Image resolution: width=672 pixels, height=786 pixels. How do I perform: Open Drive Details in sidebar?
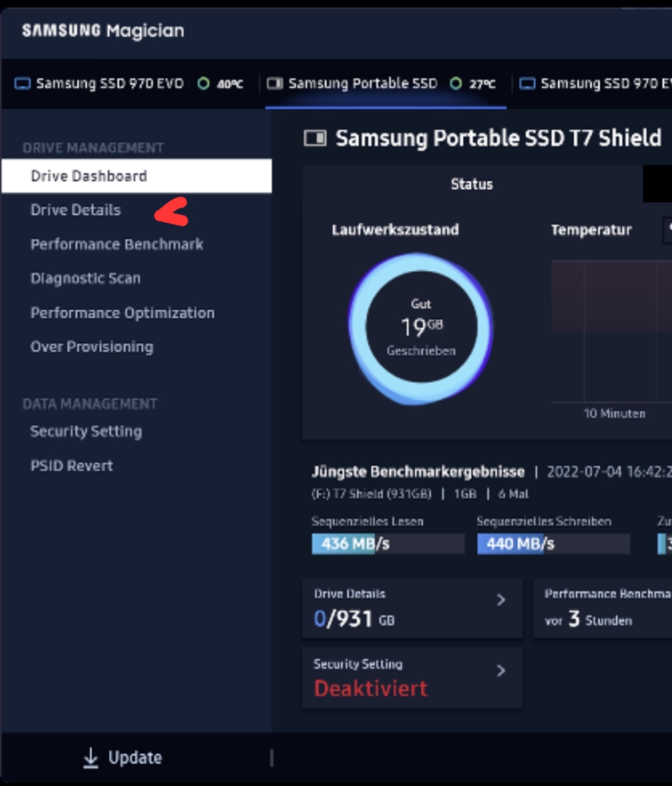coord(76,210)
